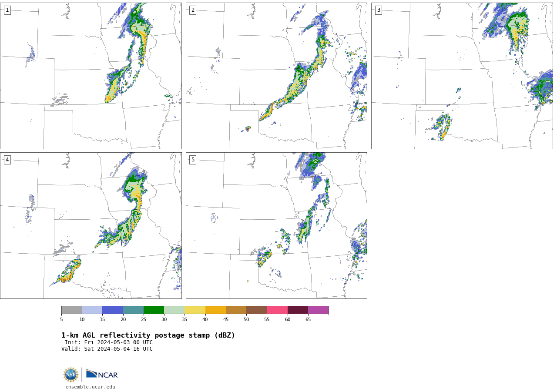This screenshot has height=392, width=557.
Task: Open ensemble member 3 reflectivity panel
Action: (462, 76)
